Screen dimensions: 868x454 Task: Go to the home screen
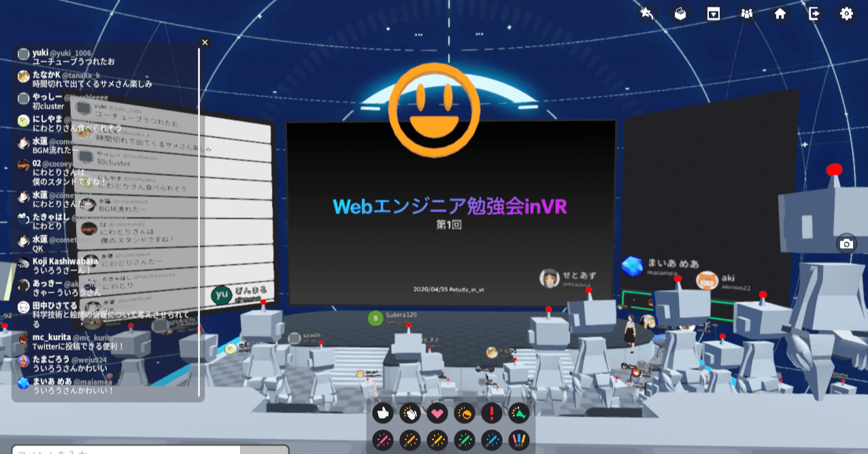click(780, 14)
